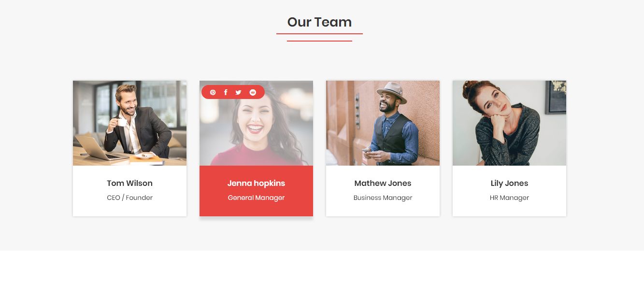This screenshot has width=644, height=282.
Task: Select the HR Manager subtitle
Action: (x=509, y=197)
